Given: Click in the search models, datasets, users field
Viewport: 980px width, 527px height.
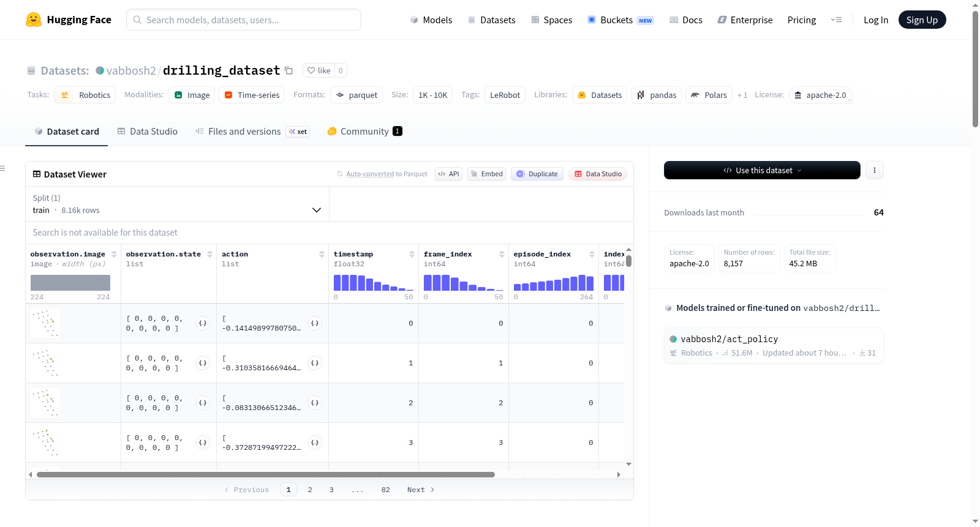Looking at the screenshot, I should point(244,20).
